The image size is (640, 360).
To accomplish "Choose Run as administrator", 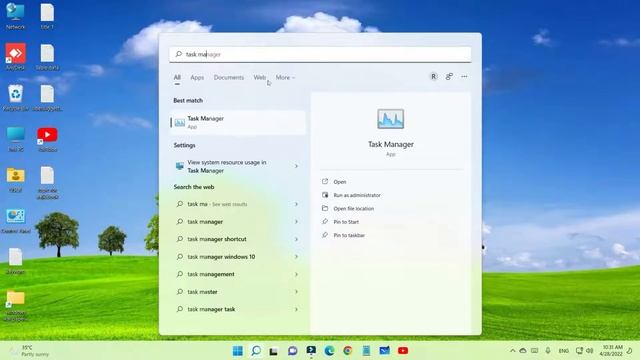I will (357, 195).
